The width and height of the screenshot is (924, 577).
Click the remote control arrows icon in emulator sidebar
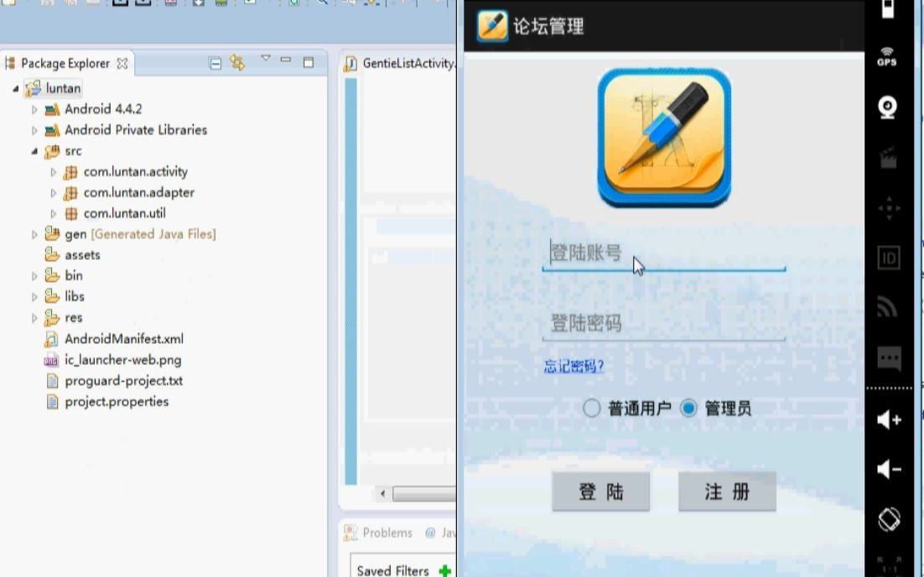pyautogui.click(x=889, y=209)
